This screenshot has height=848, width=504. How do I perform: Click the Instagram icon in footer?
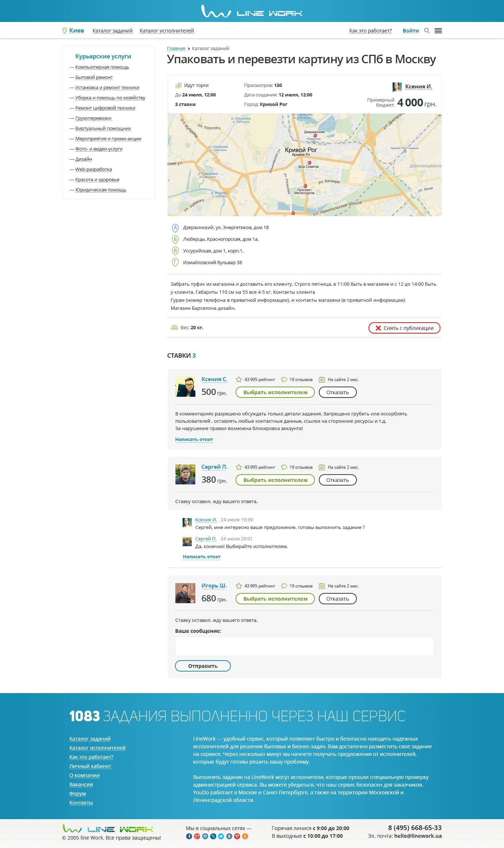[x=205, y=836]
